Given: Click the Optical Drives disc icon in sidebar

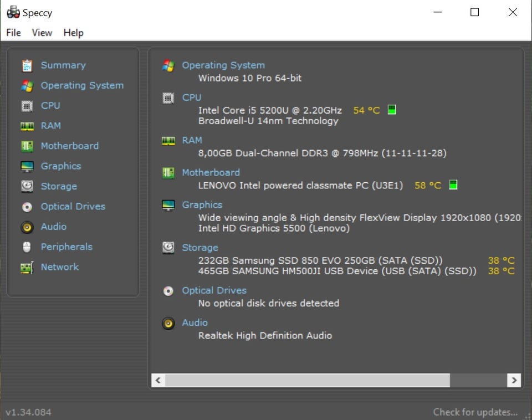Looking at the screenshot, I should pos(27,207).
